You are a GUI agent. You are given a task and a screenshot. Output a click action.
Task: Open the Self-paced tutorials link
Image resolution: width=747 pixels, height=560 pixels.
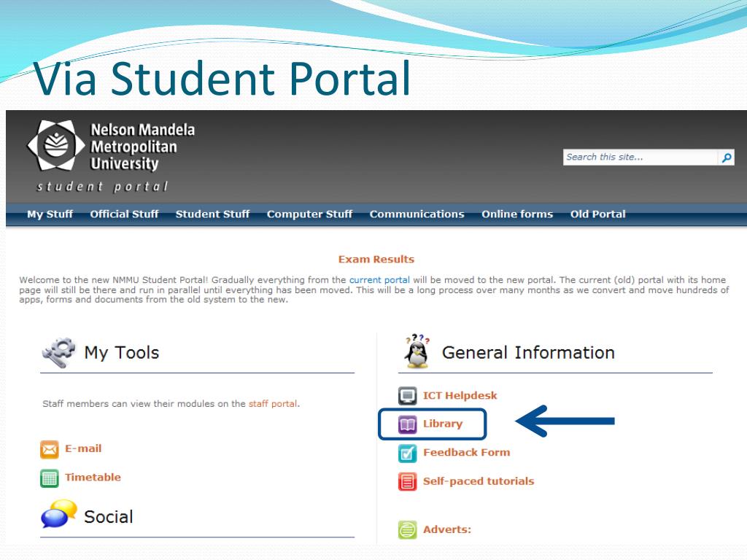479,481
